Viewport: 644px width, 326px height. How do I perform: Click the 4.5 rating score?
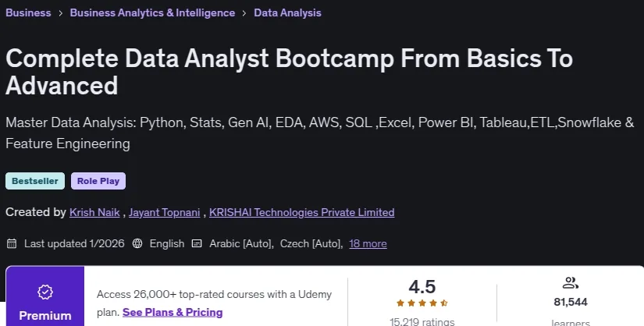[422, 286]
